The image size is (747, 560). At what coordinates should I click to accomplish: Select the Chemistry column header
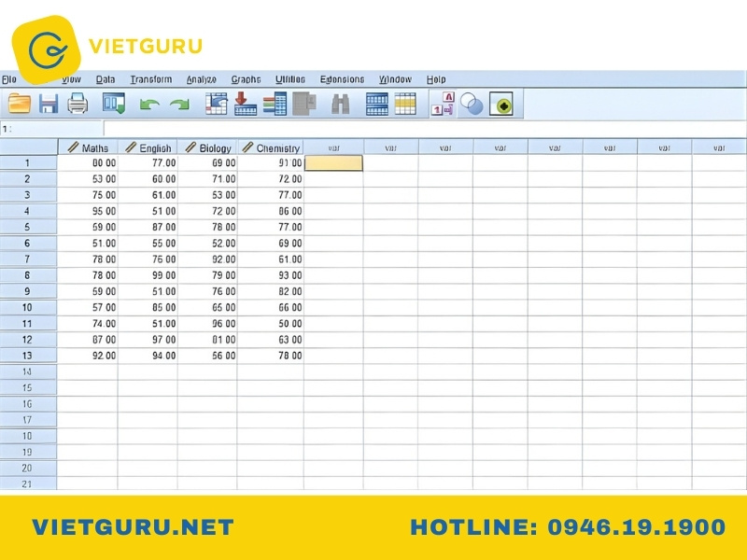[x=271, y=147]
